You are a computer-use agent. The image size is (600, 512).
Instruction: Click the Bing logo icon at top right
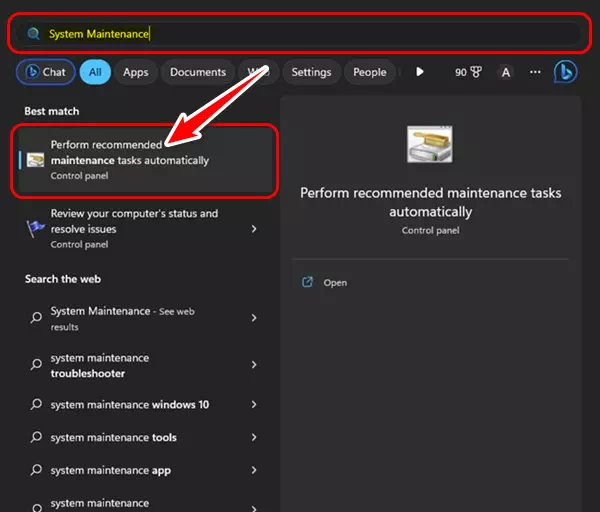566,72
